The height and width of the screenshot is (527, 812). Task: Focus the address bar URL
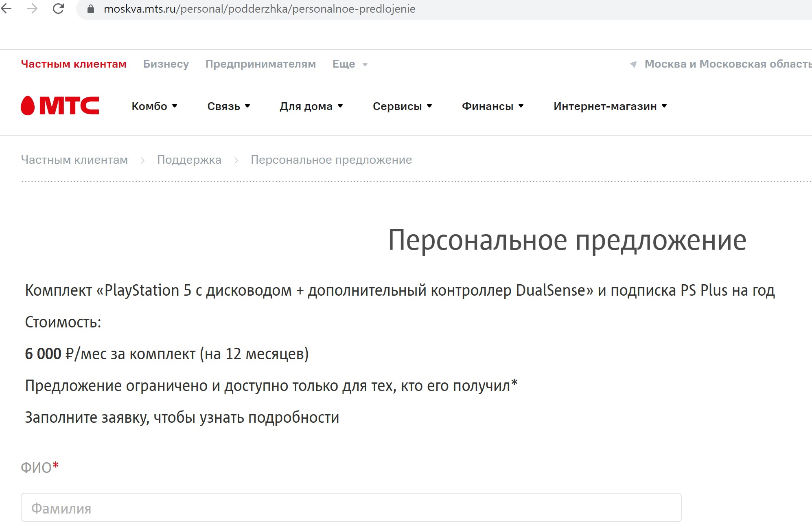(x=259, y=9)
